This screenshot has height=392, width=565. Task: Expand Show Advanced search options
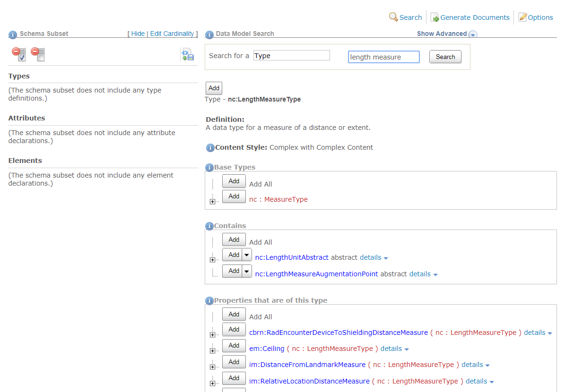472,34
